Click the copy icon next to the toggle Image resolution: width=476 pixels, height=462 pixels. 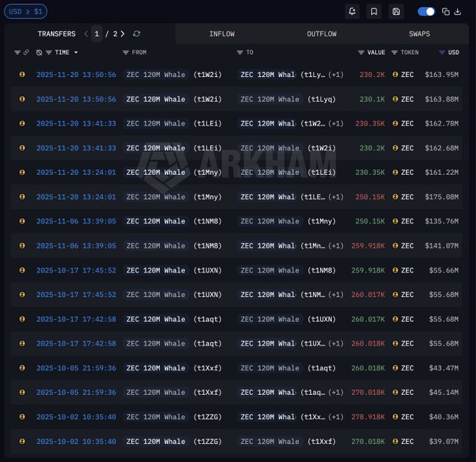point(446,11)
